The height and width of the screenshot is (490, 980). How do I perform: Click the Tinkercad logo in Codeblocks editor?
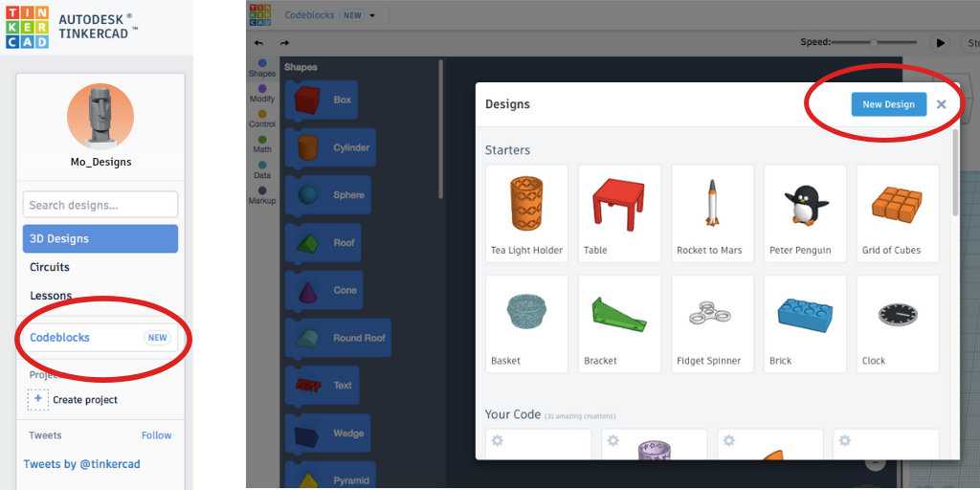pyautogui.click(x=260, y=14)
